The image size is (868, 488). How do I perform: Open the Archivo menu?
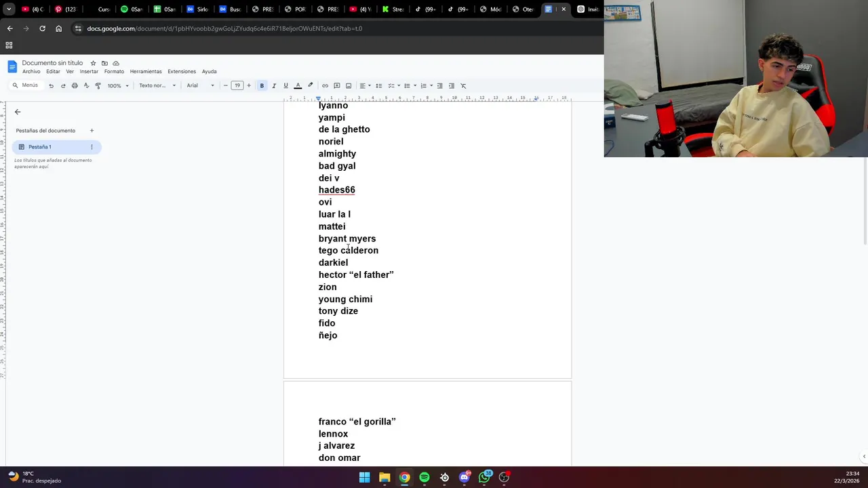31,71
